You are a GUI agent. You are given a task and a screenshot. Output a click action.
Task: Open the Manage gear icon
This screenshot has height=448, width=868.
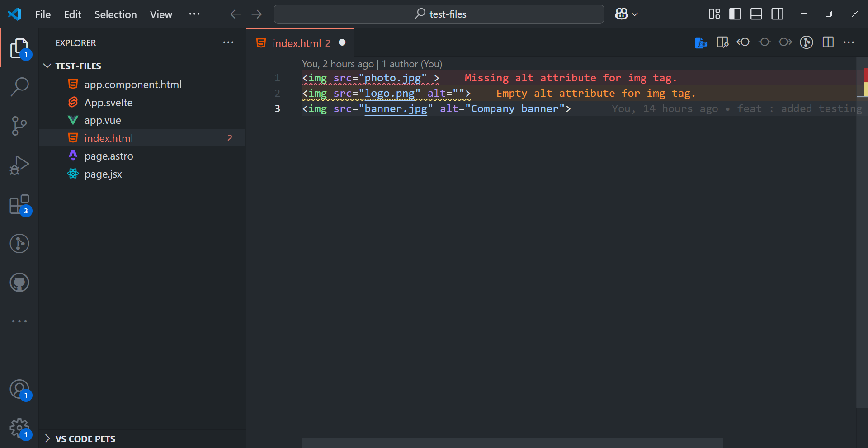pos(19,428)
